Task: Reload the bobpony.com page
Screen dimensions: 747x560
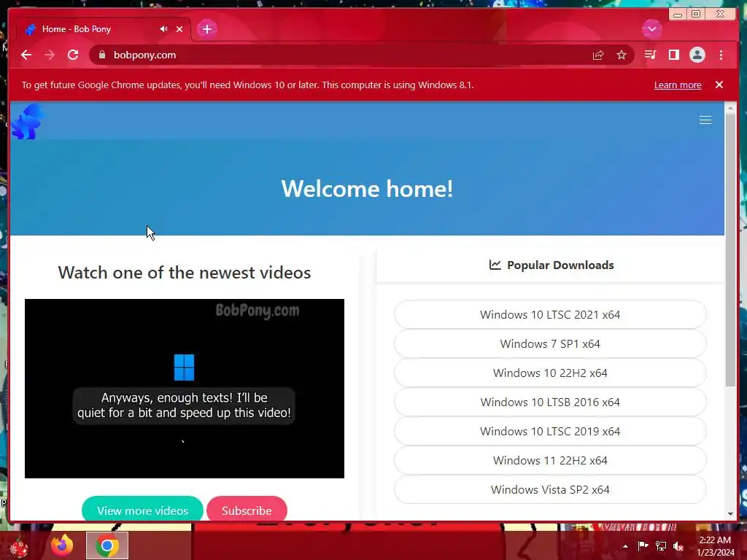Action: click(x=73, y=55)
